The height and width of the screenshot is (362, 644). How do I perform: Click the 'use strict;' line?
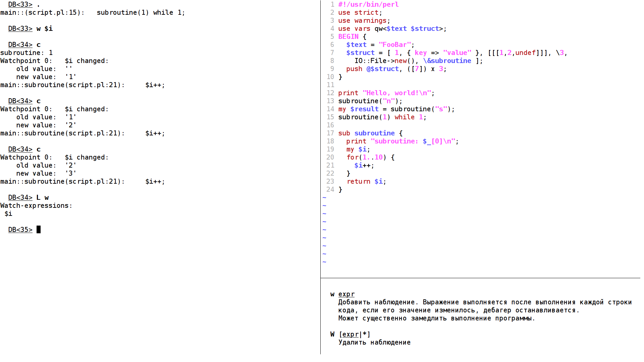pos(360,12)
